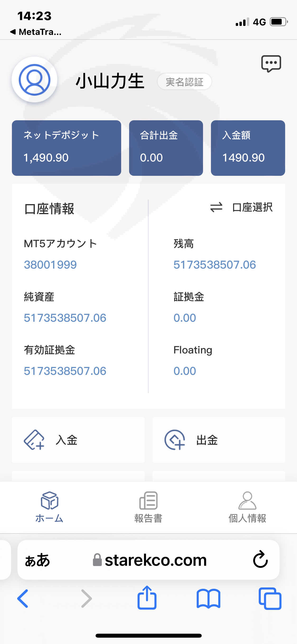
Task: Tap the 実名認証 verification badge
Action: pyautogui.click(x=185, y=82)
